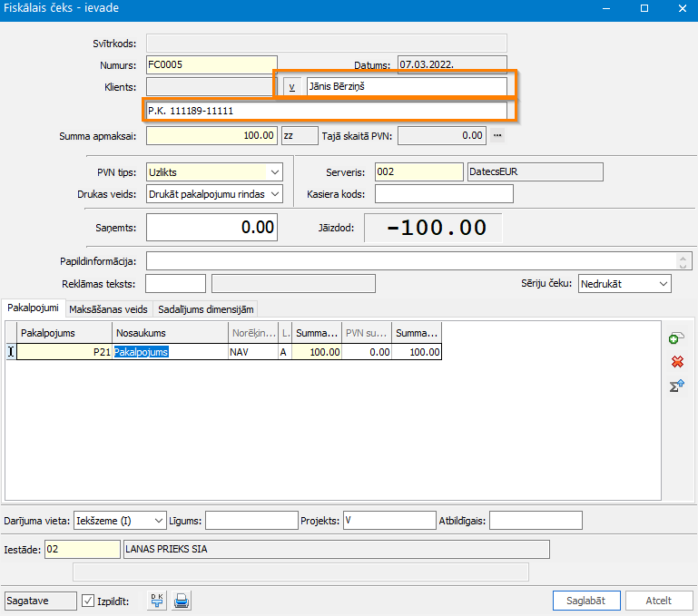Click the printer icon at the bottom
698x616 pixels.
tap(182, 601)
